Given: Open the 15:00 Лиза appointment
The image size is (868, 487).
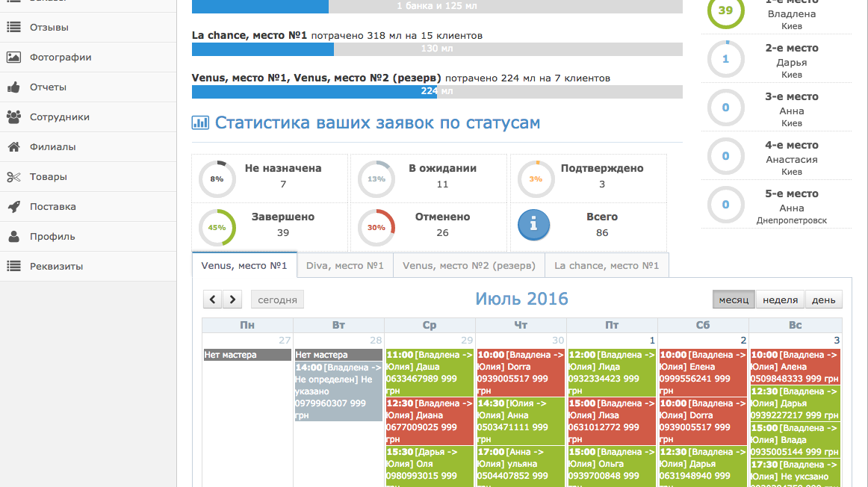Looking at the screenshot, I should coord(612,421).
